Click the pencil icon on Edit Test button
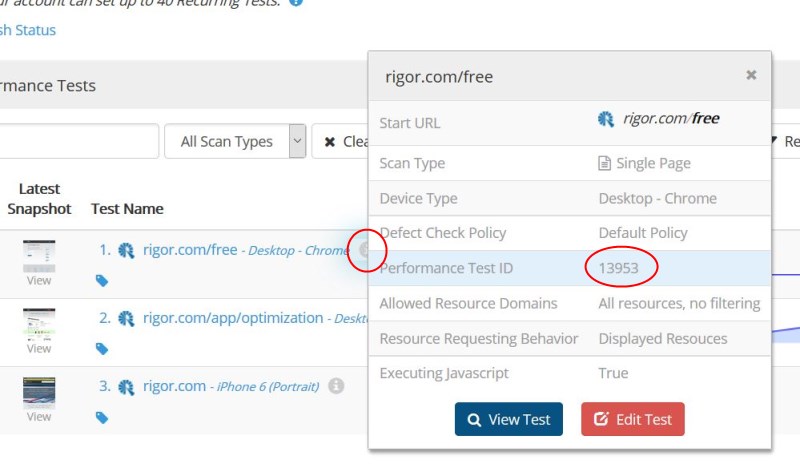 [x=601, y=418]
